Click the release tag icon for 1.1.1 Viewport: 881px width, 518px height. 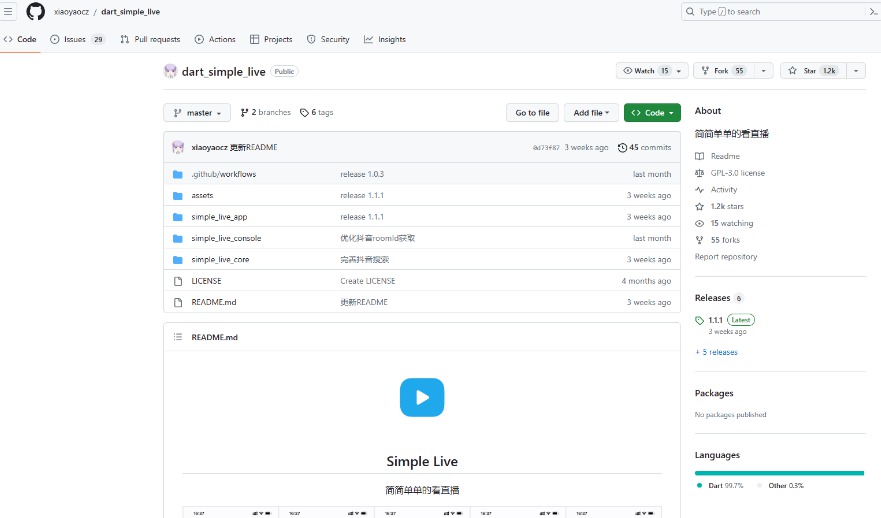point(700,320)
